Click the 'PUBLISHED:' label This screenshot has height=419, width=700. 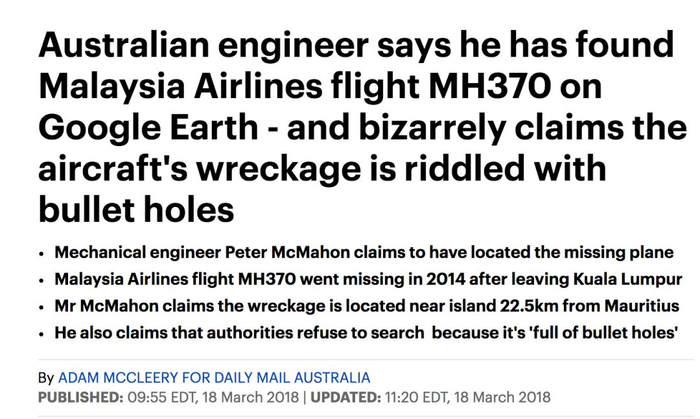78,397
